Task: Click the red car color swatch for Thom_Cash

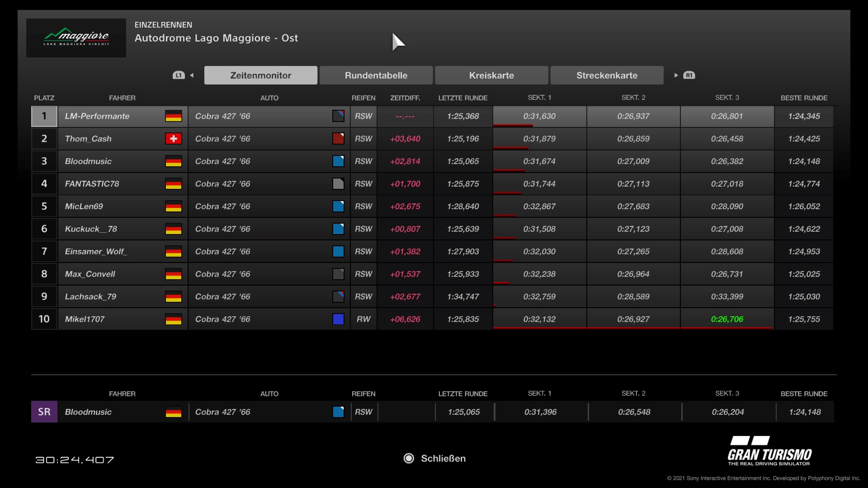Action: (338, 139)
